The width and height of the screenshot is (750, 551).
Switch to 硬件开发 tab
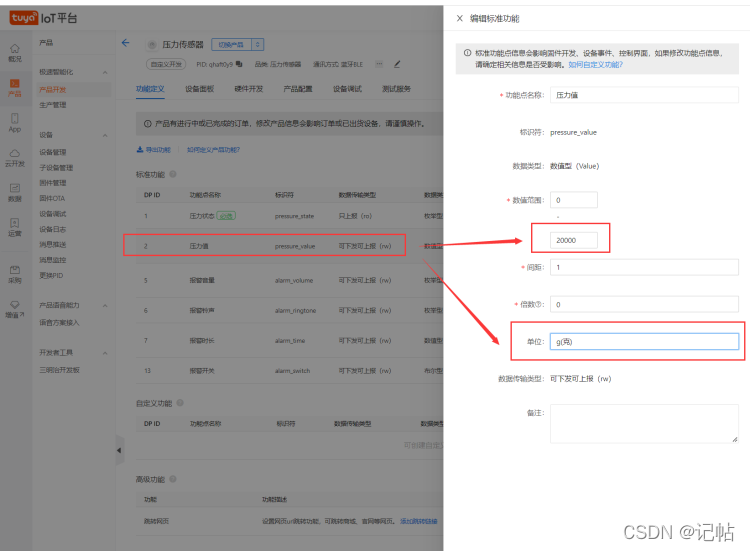pyautogui.click(x=249, y=89)
